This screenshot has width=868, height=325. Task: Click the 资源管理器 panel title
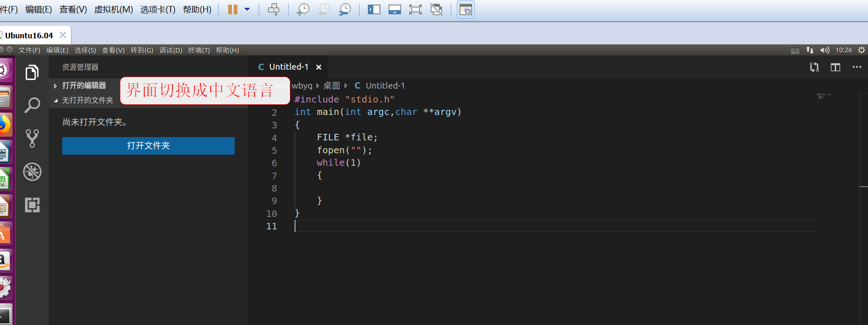[80, 67]
